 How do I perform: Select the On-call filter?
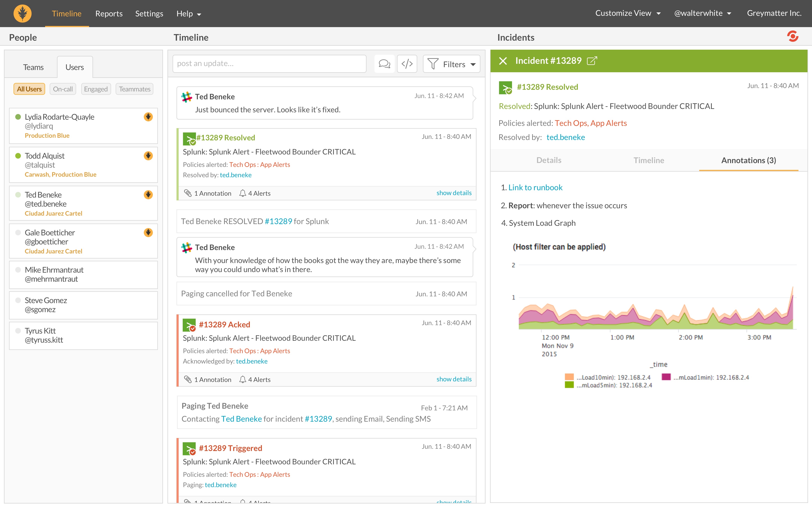[x=63, y=89]
